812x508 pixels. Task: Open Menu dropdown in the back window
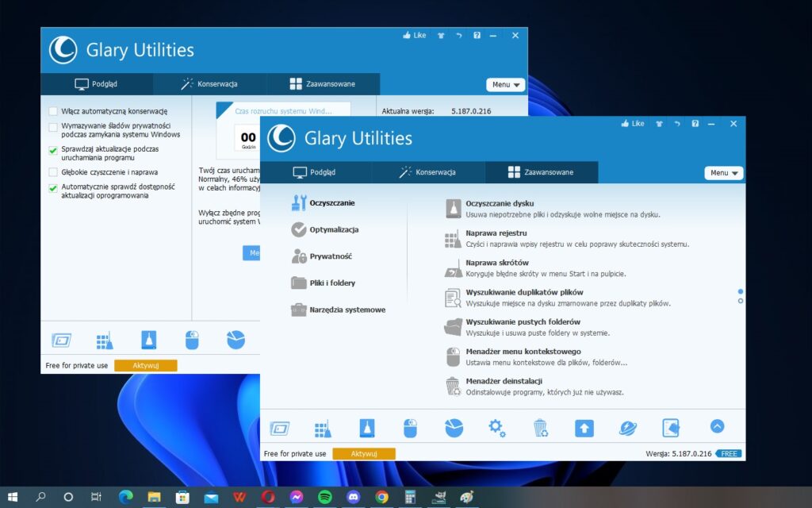point(505,84)
